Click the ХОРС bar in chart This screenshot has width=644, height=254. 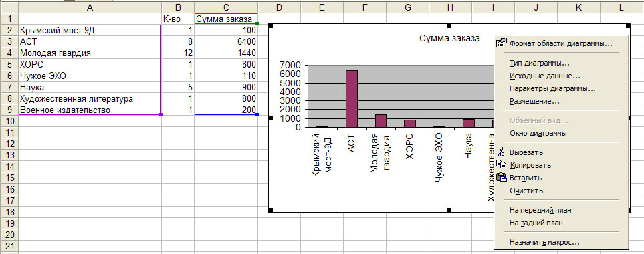point(410,124)
